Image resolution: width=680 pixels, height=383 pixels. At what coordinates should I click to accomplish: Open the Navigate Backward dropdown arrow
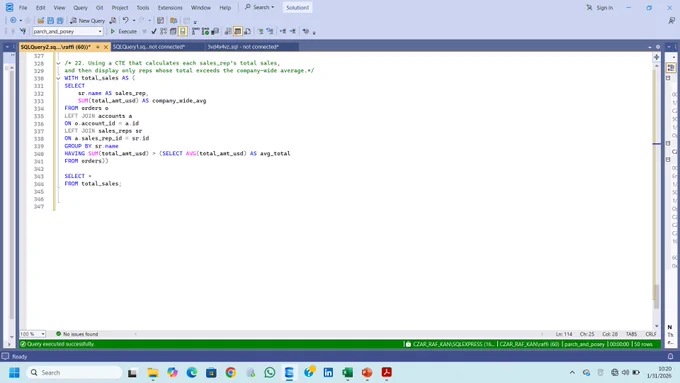[20, 20]
